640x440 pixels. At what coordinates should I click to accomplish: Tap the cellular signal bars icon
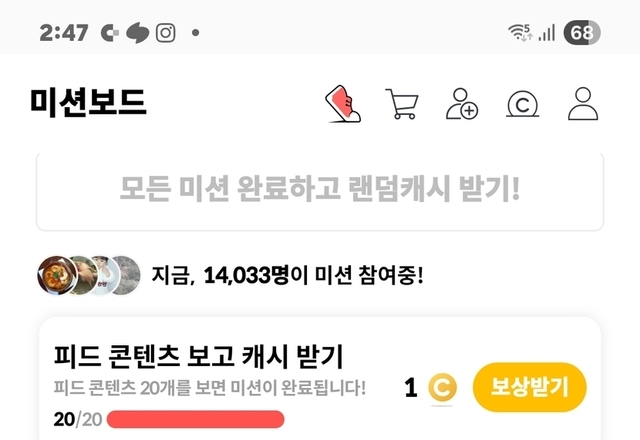[x=547, y=33]
